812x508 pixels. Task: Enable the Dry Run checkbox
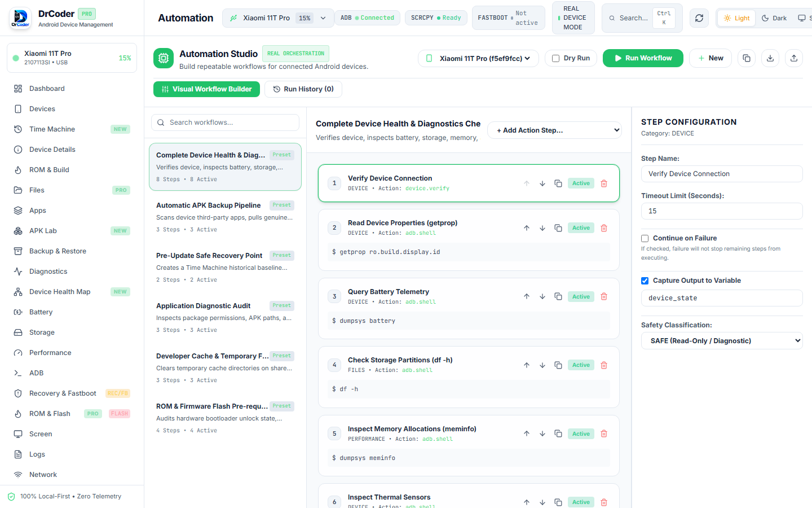pyautogui.click(x=555, y=58)
